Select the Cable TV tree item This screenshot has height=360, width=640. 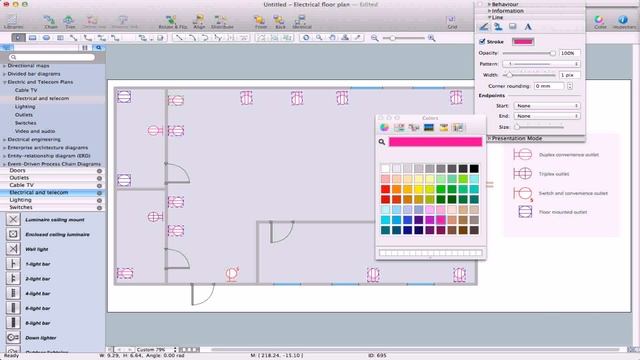tap(26, 90)
